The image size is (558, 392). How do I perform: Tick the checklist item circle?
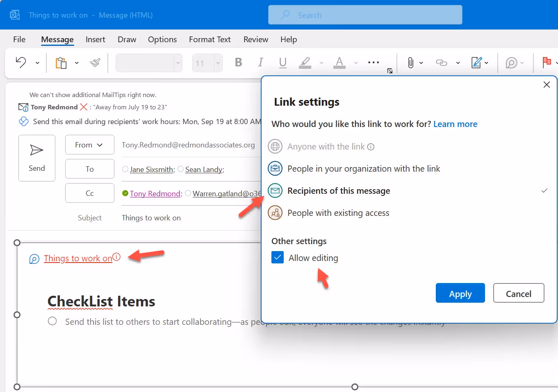pos(52,321)
